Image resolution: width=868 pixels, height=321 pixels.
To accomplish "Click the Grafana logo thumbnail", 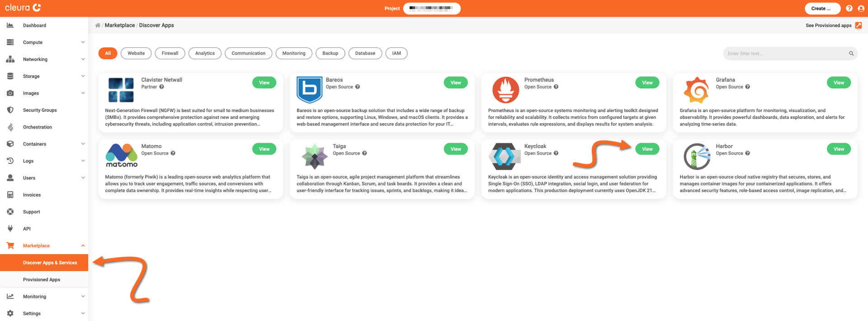I will coord(696,90).
